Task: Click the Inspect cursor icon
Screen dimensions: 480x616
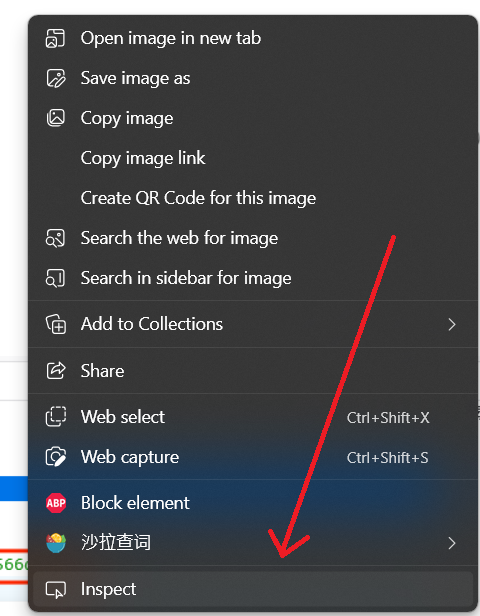Action: pyautogui.click(x=56, y=589)
